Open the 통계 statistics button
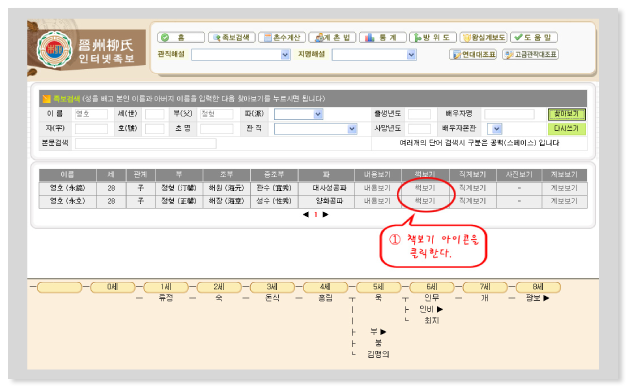The image size is (629, 389). (383, 37)
